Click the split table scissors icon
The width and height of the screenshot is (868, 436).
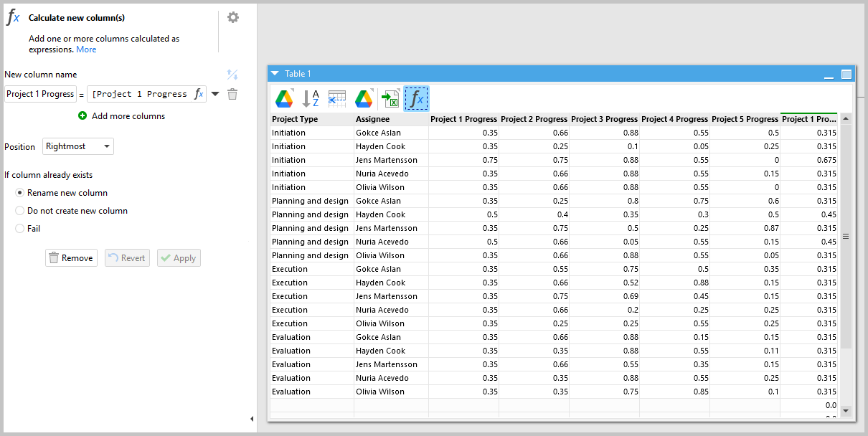[x=337, y=99]
